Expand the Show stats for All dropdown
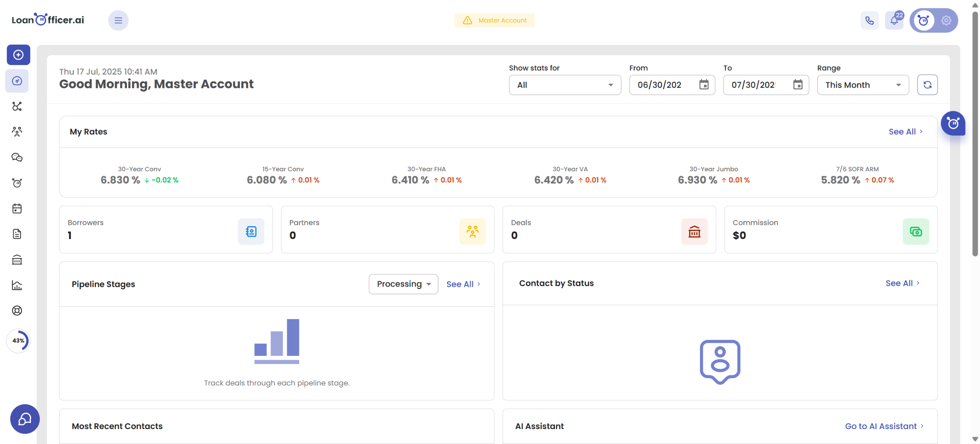The height and width of the screenshot is (444, 980). tap(565, 85)
